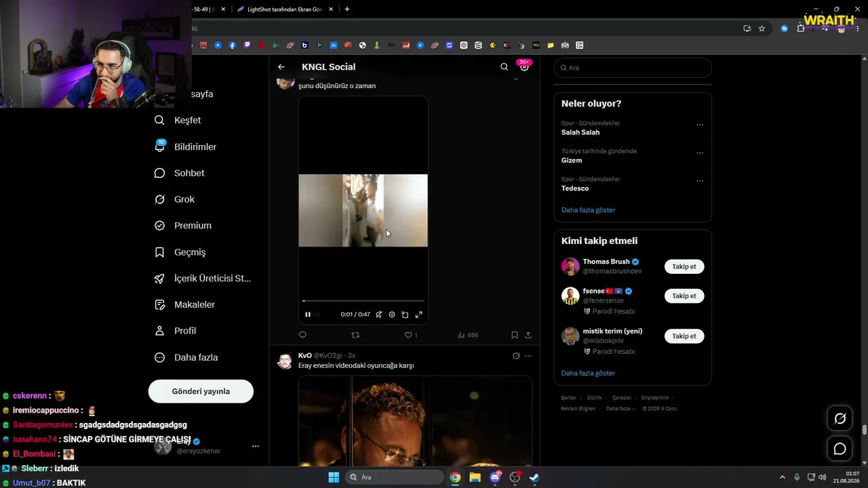868x488 pixels.
Task: Open more options for Gizem trend
Action: [x=700, y=153]
